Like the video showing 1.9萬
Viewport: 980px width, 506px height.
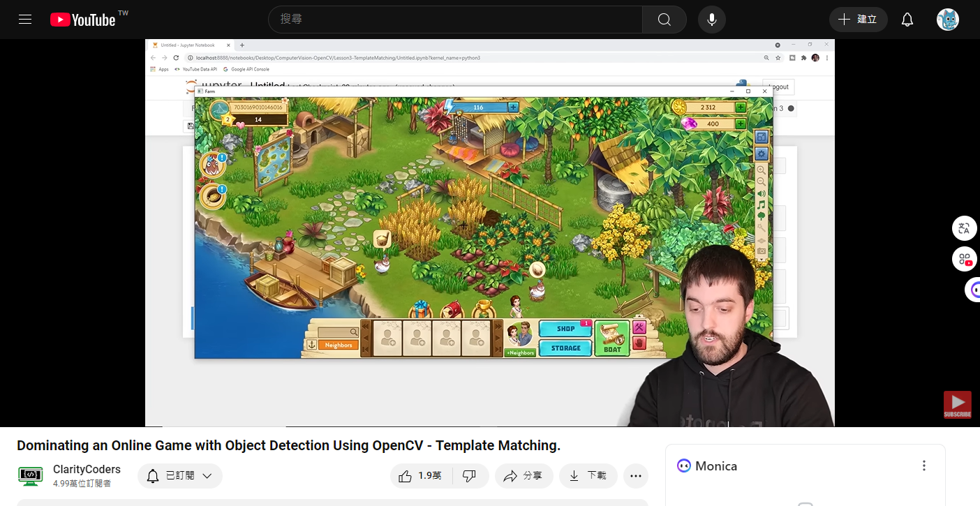pos(420,476)
